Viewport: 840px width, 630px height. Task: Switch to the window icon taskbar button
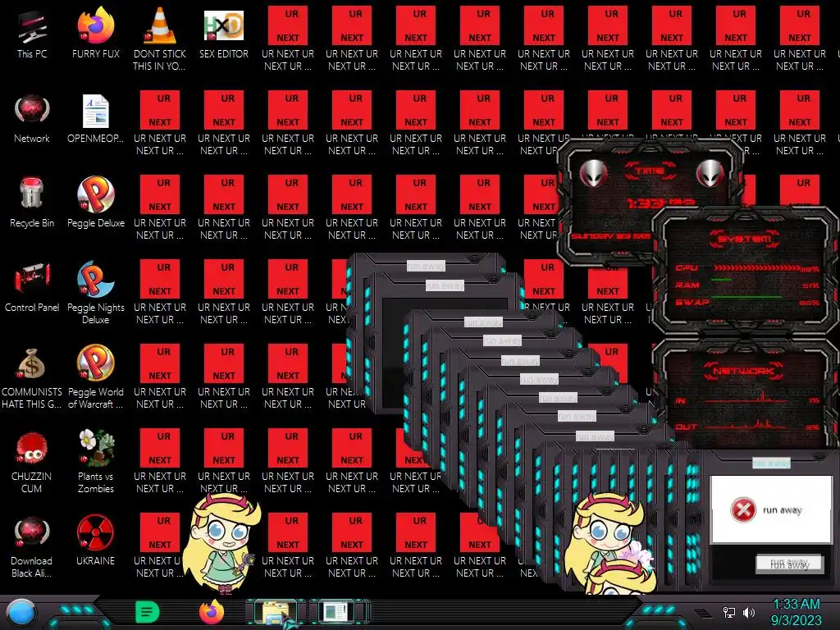pyautogui.click(x=336, y=612)
